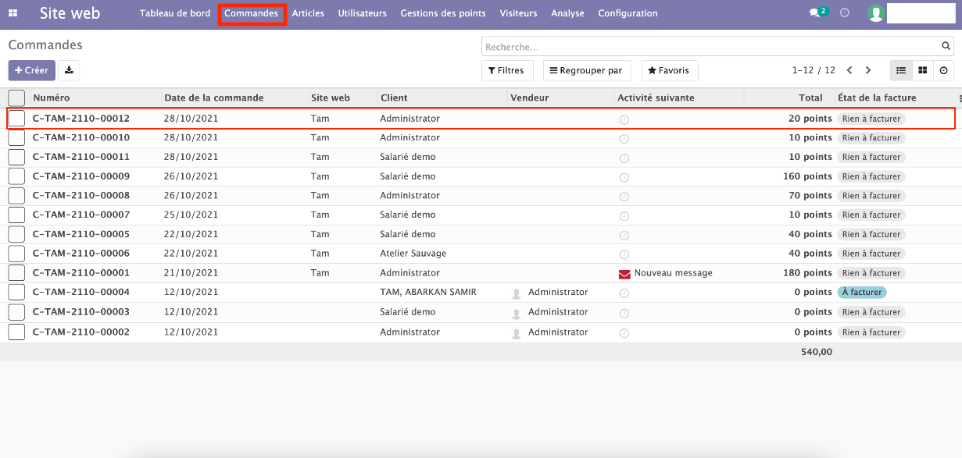
Task: Switch to kanban view
Action: (x=922, y=70)
